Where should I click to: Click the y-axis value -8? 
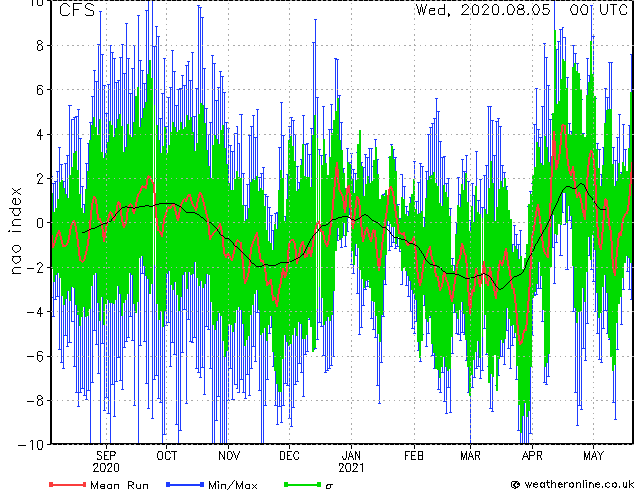tap(35, 401)
